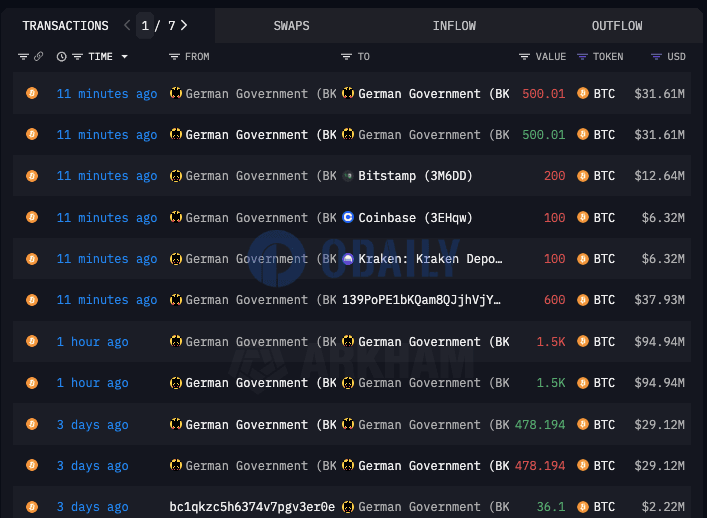Go to previous transactions page arrow

coord(127,25)
